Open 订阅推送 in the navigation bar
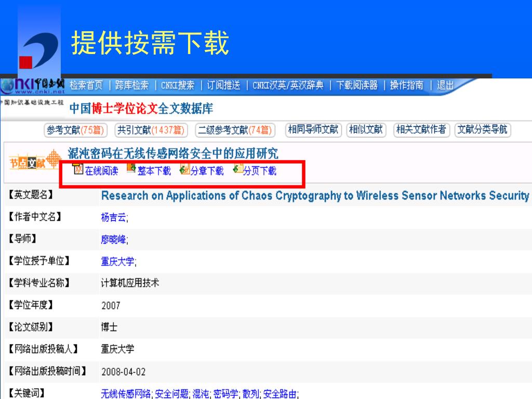Screen dimensions: 532x399 coord(223,85)
